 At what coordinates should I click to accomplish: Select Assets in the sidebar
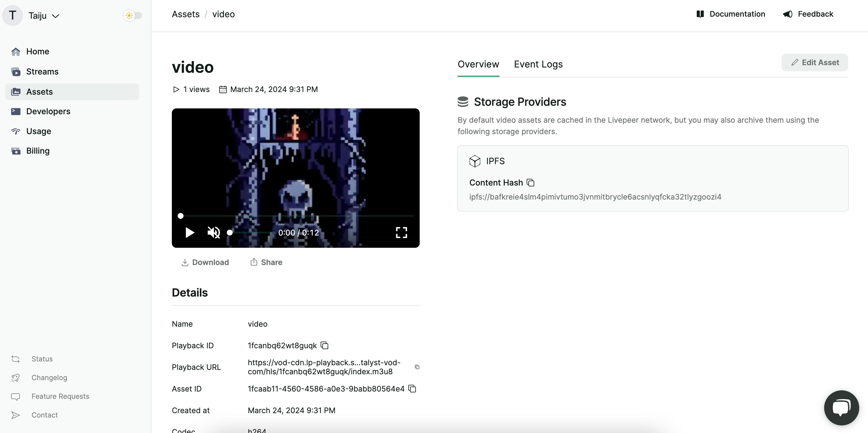pos(72,92)
